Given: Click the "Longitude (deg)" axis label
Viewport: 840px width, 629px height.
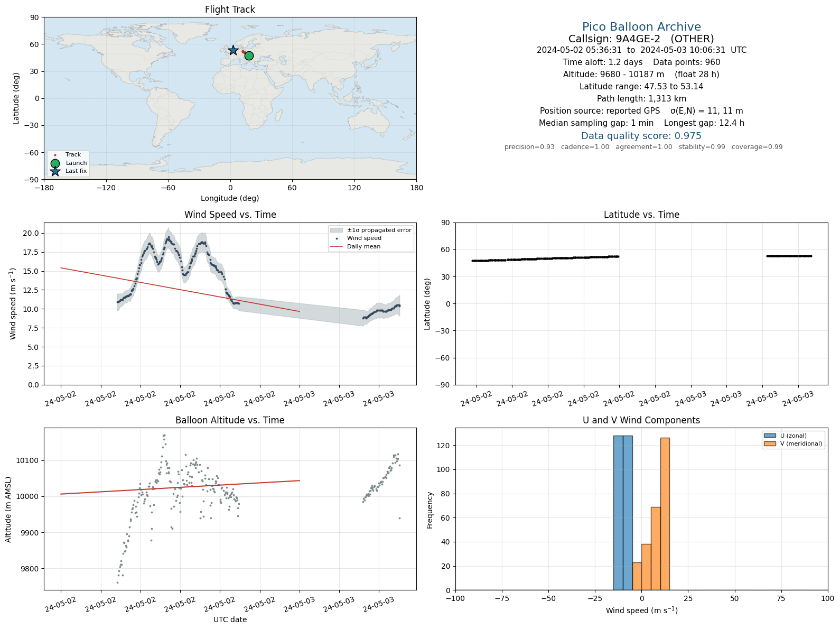Looking at the screenshot, I should [230, 198].
